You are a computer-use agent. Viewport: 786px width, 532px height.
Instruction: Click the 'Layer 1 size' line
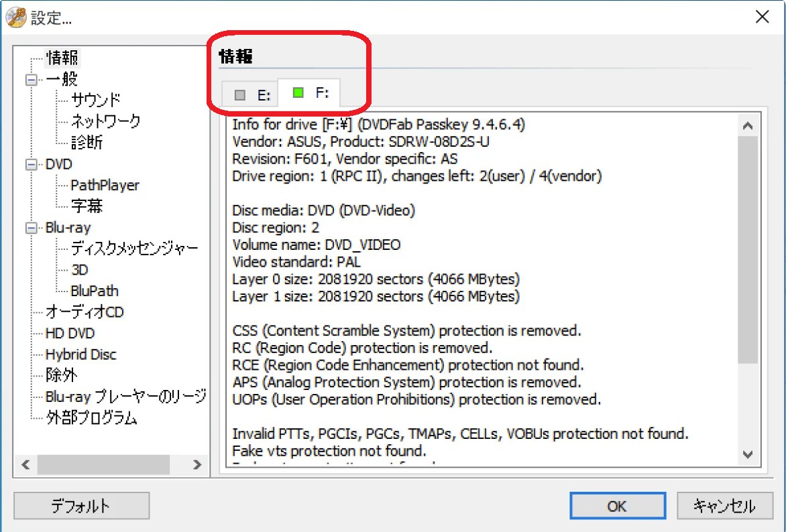click(x=376, y=297)
